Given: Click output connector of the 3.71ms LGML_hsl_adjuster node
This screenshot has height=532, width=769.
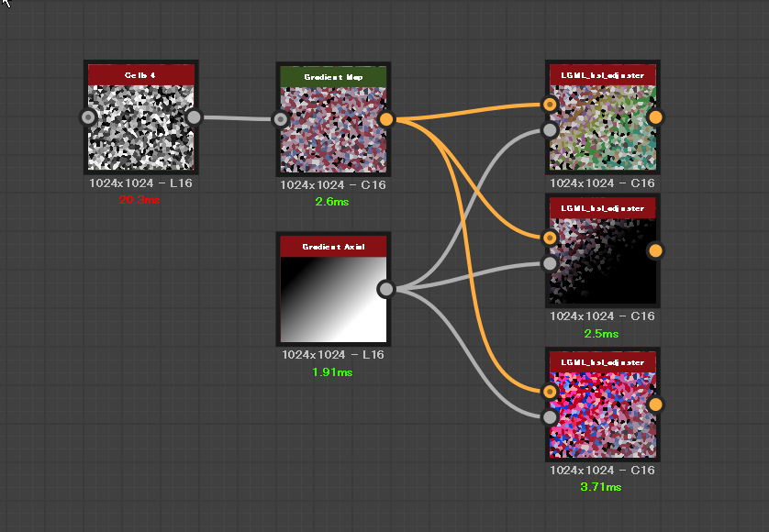Looking at the screenshot, I should (x=655, y=405).
